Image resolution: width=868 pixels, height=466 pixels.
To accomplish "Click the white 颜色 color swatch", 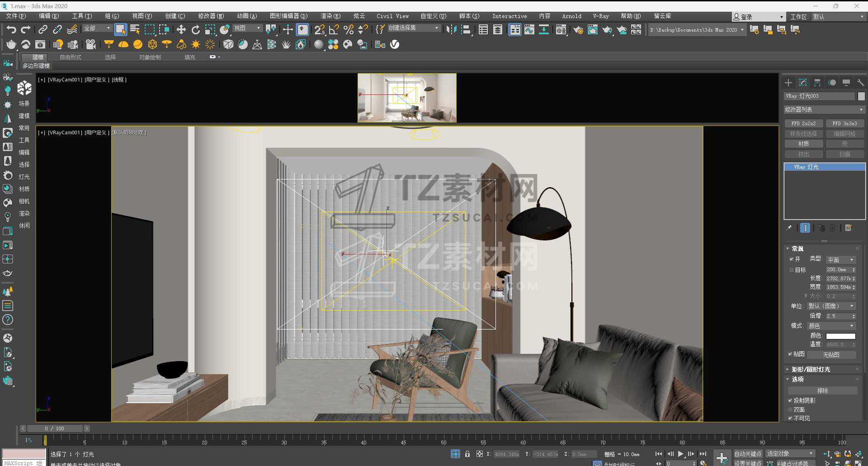I will coord(840,336).
